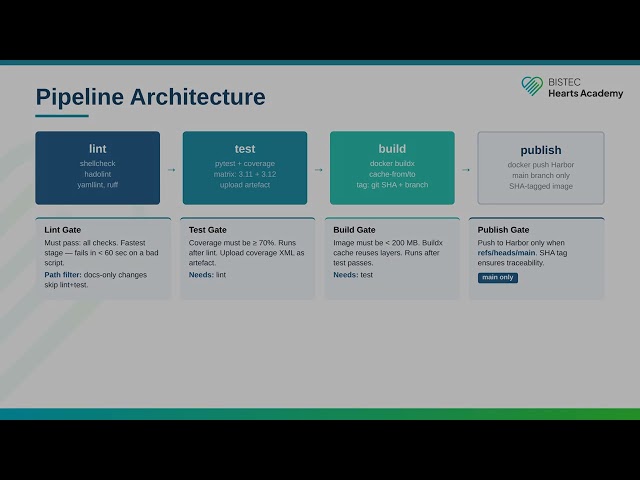Select the dark blue 'lint' stage box

pyautogui.click(x=98, y=168)
